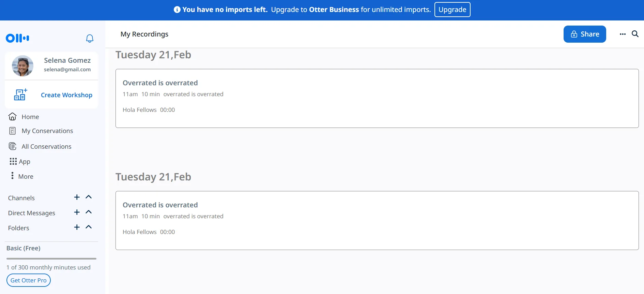Create a new folder with plus icon
This screenshot has width=644, height=294.
coord(77,227)
